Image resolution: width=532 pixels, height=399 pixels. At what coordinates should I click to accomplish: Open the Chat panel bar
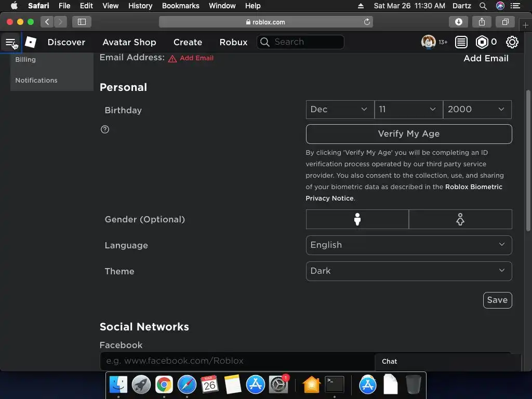[x=448, y=362]
